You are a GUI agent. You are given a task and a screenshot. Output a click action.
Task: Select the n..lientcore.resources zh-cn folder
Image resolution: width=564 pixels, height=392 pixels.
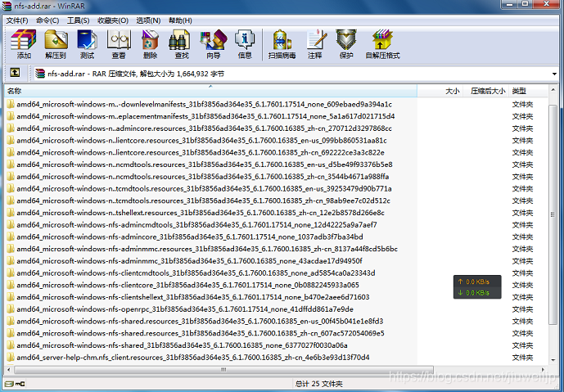pyautogui.click(x=201, y=152)
